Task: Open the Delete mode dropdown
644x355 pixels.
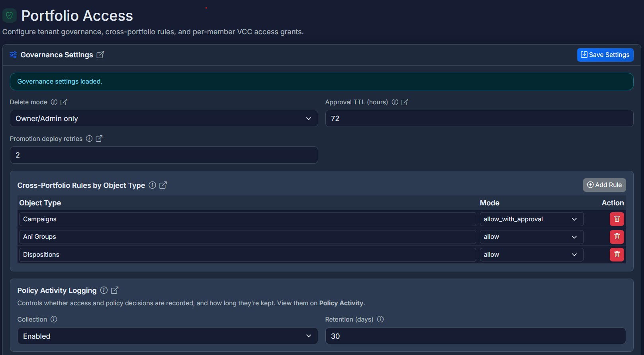Action: pos(164,119)
